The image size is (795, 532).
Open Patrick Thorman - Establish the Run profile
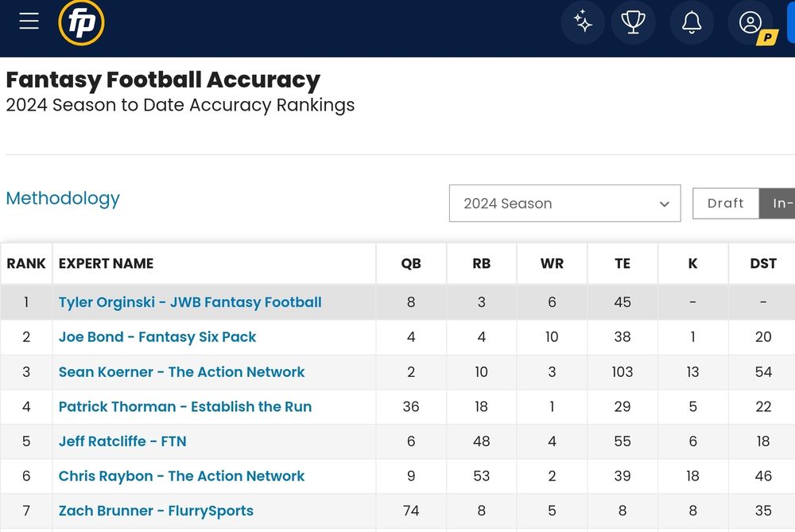click(185, 406)
